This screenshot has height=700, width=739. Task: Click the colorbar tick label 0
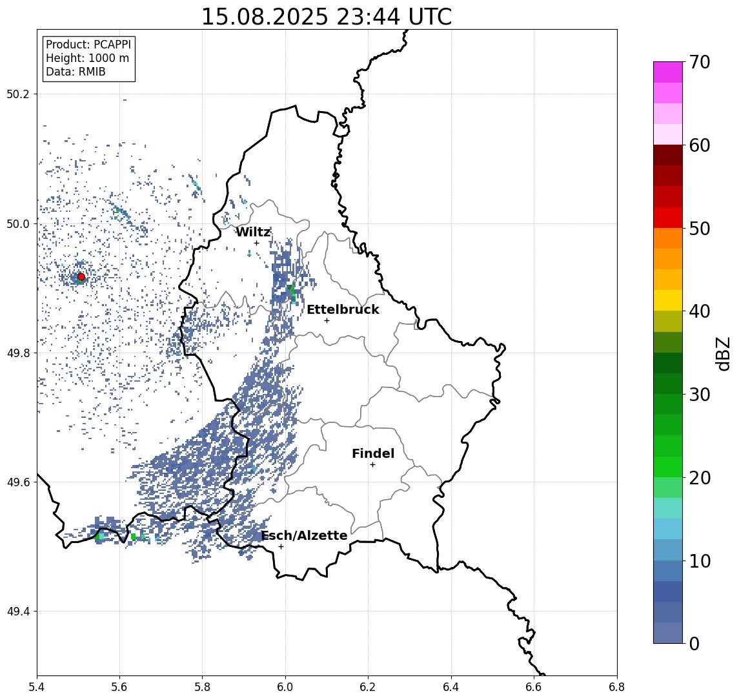[x=694, y=643]
